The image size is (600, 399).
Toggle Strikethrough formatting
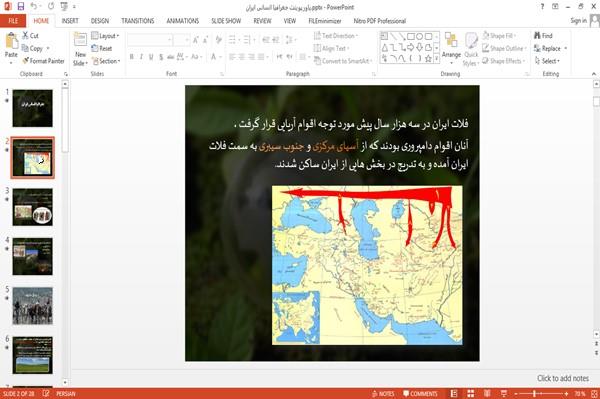(171, 57)
